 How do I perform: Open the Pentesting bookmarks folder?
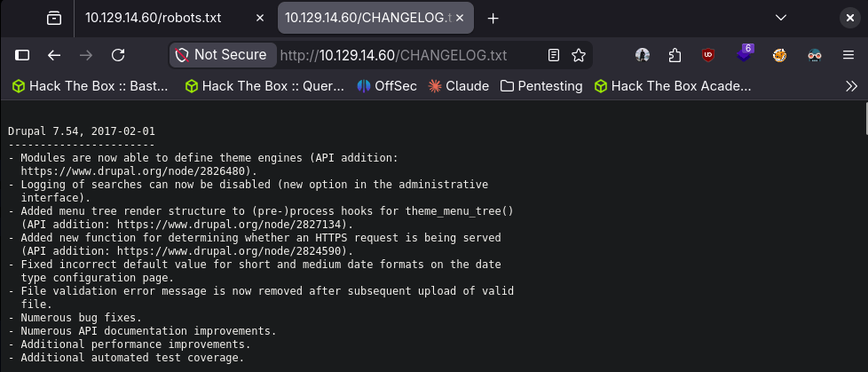click(541, 86)
